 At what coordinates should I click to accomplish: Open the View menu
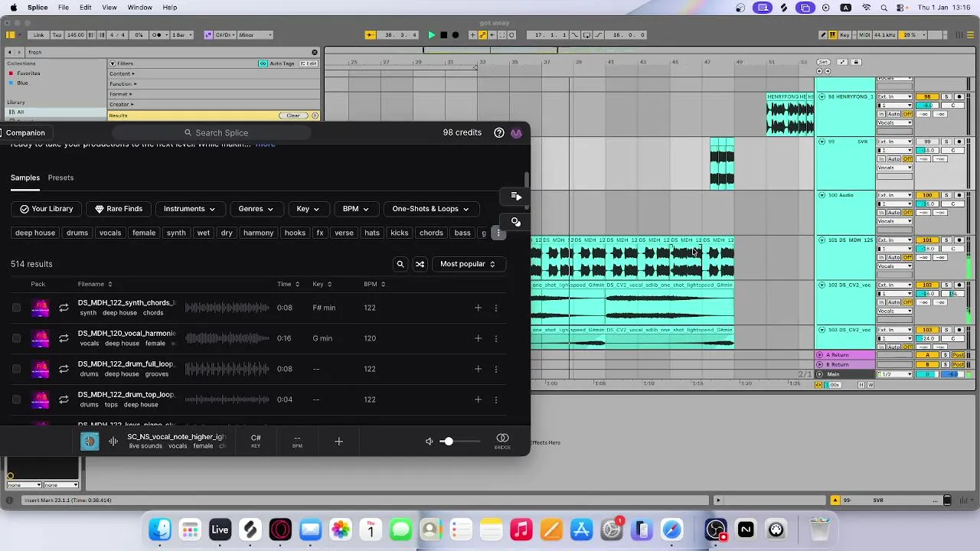click(x=109, y=7)
